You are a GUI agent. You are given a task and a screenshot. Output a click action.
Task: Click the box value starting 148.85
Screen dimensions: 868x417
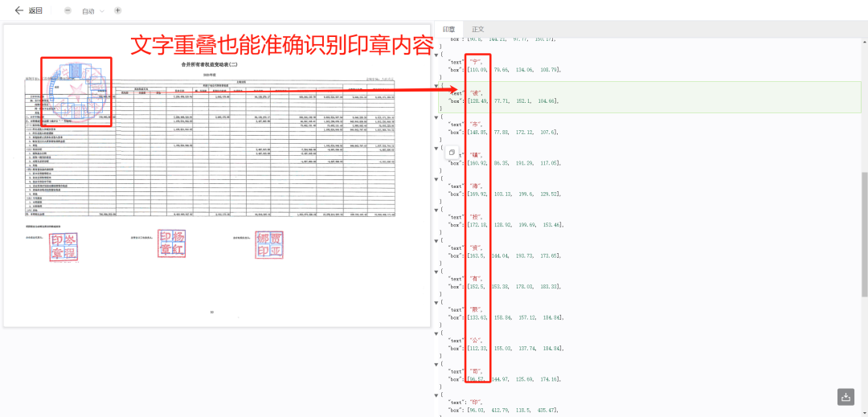tap(512, 132)
